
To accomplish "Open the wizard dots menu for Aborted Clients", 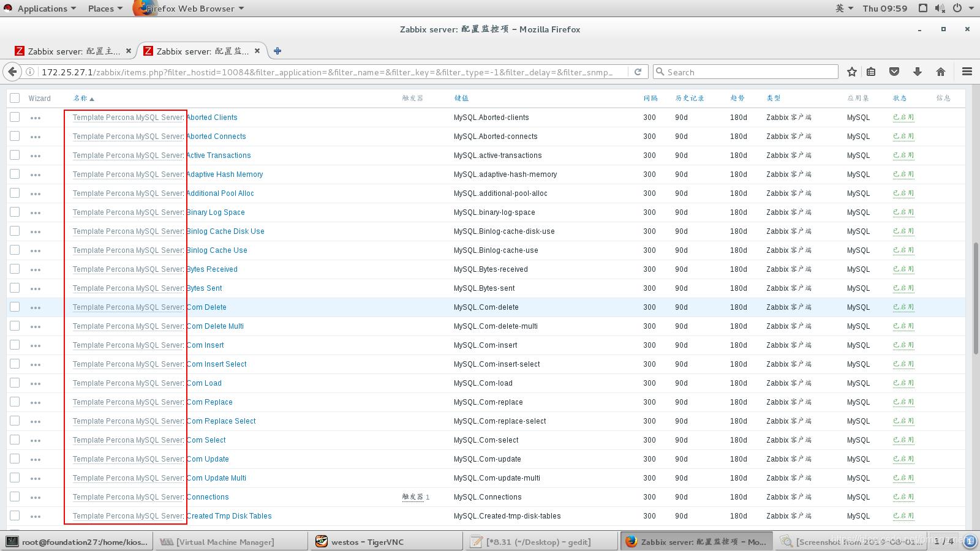I will (x=36, y=118).
